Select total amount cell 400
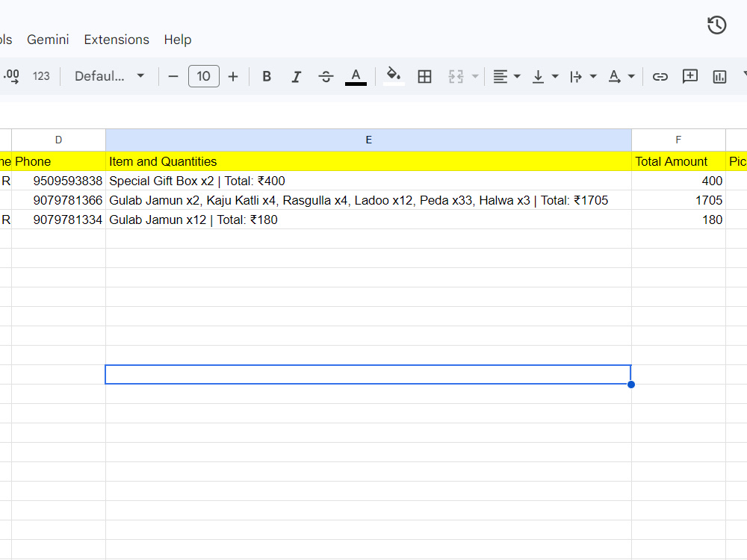Viewport: 747px width, 560px height. point(678,181)
